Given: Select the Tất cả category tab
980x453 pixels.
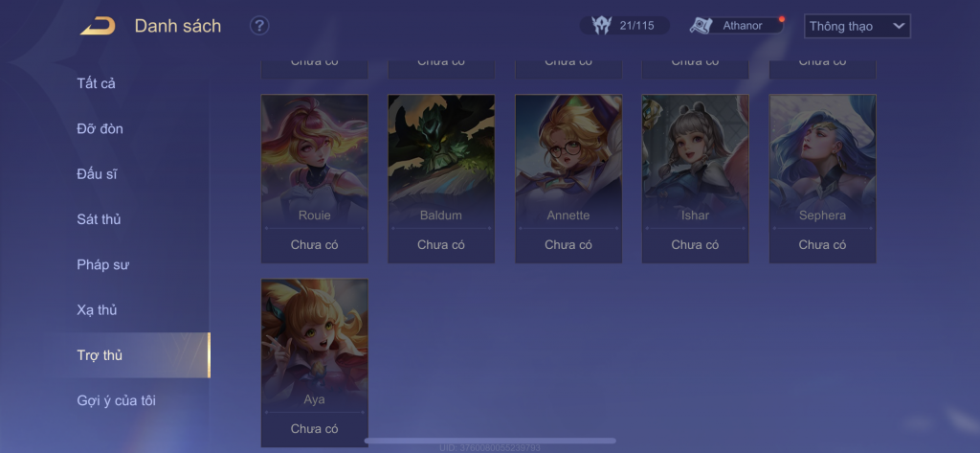Looking at the screenshot, I should (x=97, y=83).
